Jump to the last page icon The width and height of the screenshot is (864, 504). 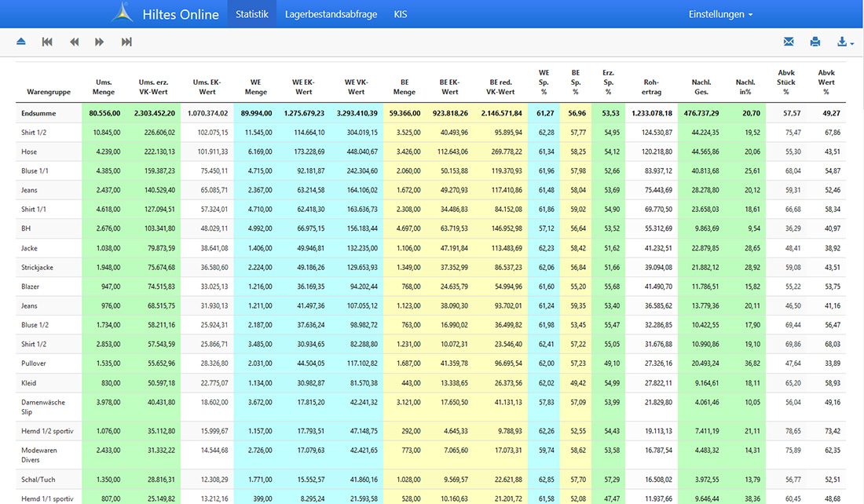[x=126, y=42]
